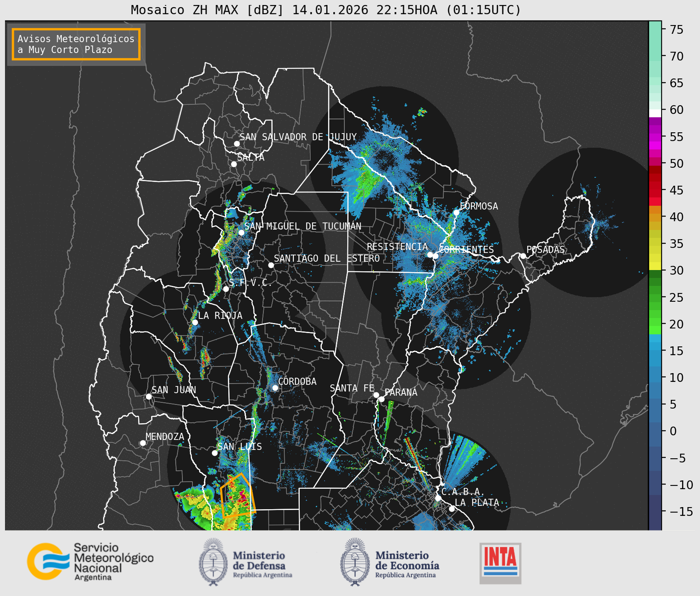The height and width of the screenshot is (596, 700).
Task: Click the La Rioja city marker dot
Action: click(x=195, y=322)
